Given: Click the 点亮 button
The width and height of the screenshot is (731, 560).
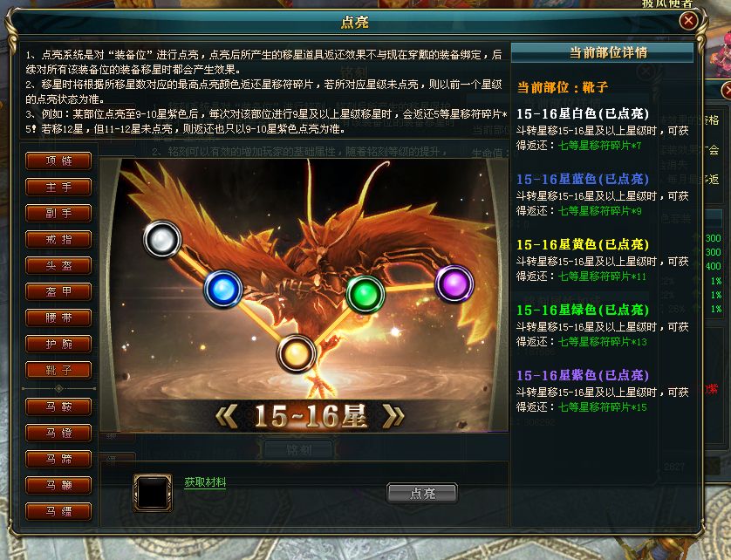Looking at the screenshot, I should [422, 494].
